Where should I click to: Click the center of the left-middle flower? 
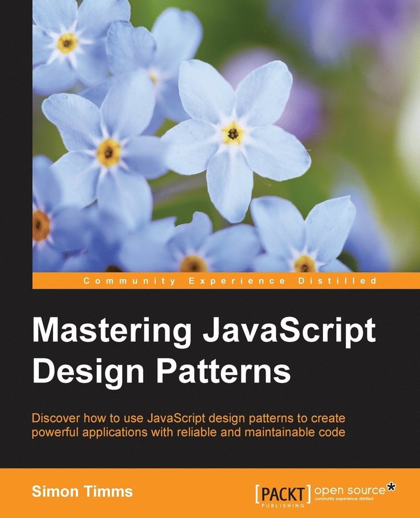pyautogui.click(x=109, y=153)
